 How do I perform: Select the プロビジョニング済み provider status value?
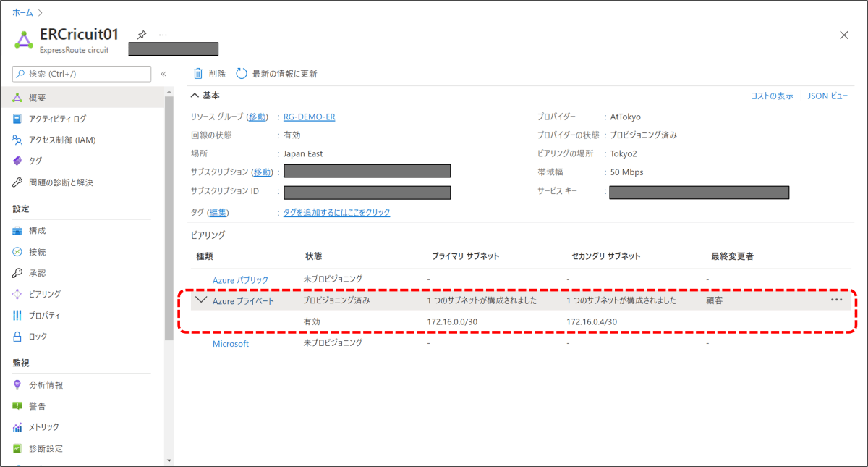pyautogui.click(x=643, y=135)
